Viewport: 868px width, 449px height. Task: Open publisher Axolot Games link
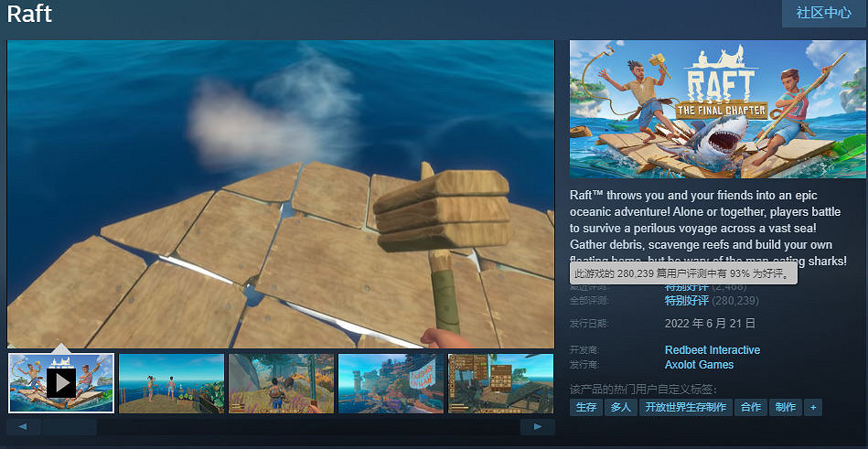tap(699, 365)
